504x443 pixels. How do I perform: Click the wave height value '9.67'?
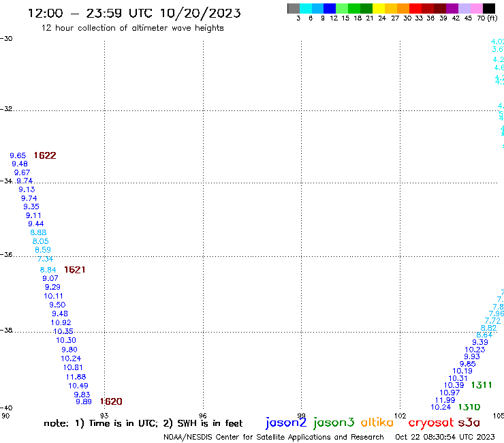tap(22, 172)
